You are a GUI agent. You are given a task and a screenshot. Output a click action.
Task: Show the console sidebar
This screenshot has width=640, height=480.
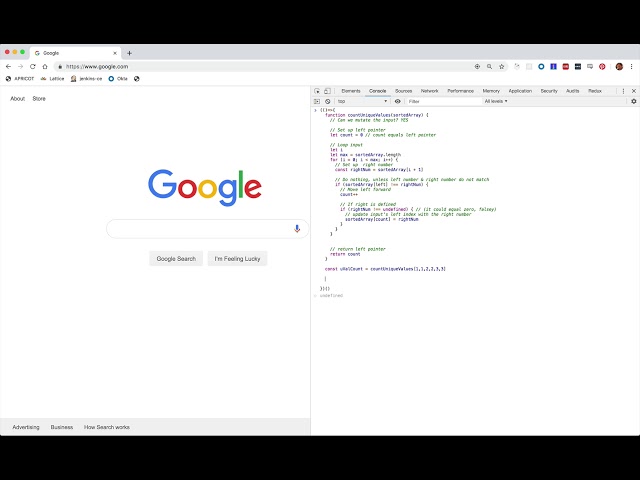317,101
